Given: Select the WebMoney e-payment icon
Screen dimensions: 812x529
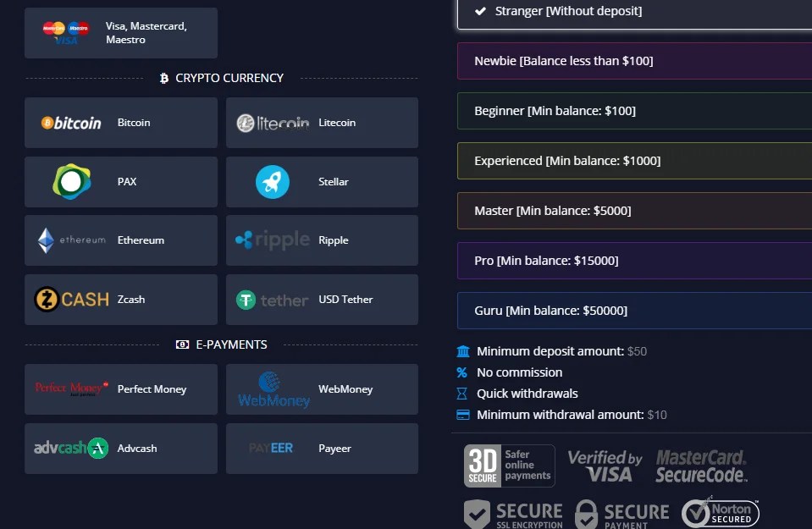Looking at the screenshot, I should point(322,389).
